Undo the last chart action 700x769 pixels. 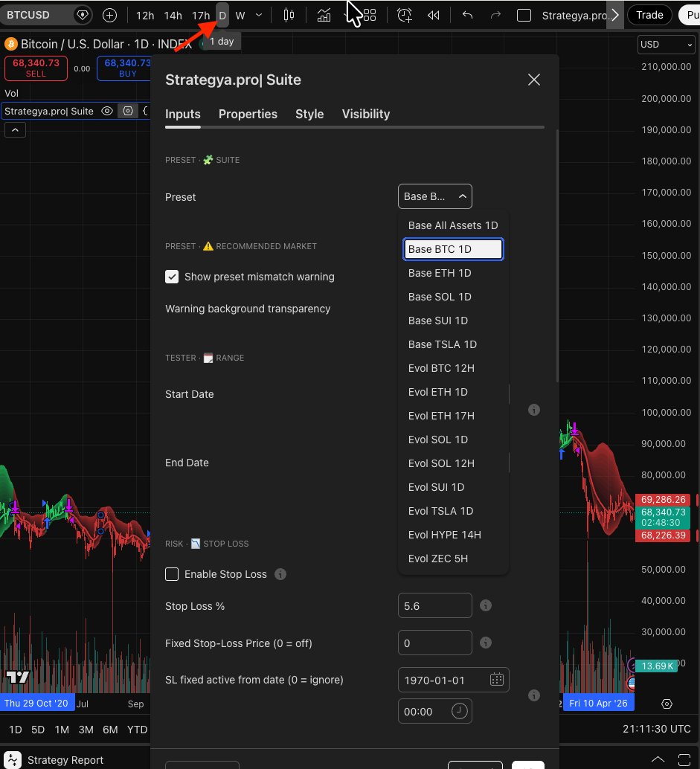click(x=467, y=15)
